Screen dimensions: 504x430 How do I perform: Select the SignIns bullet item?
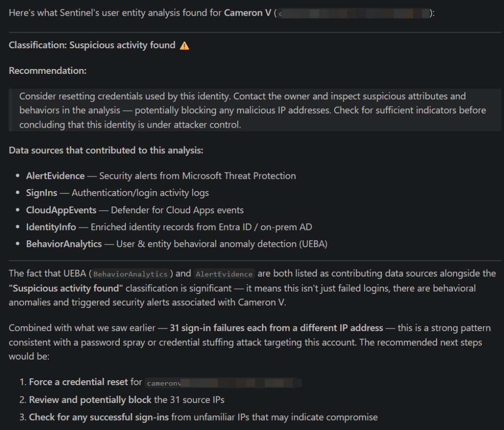tap(118, 193)
